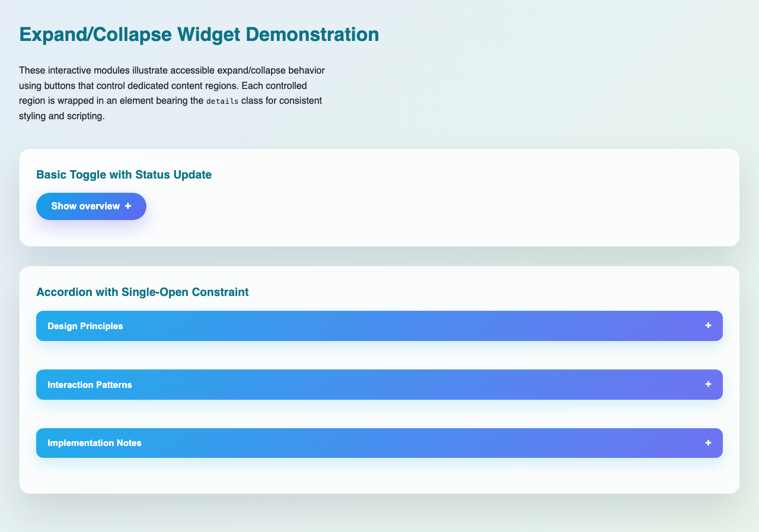Click the Basic Toggle with Status Update heading
Viewport: 759px width, 532px height.
(x=124, y=174)
